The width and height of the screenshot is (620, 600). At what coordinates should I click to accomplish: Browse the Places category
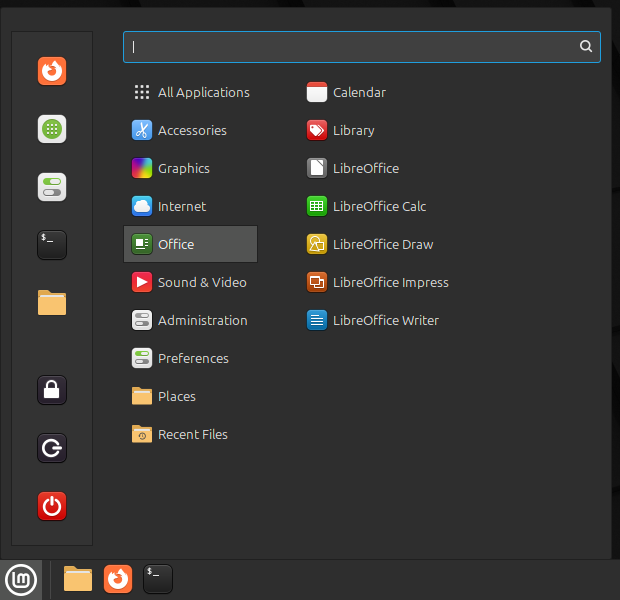pyautogui.click(x=191, y=396)
